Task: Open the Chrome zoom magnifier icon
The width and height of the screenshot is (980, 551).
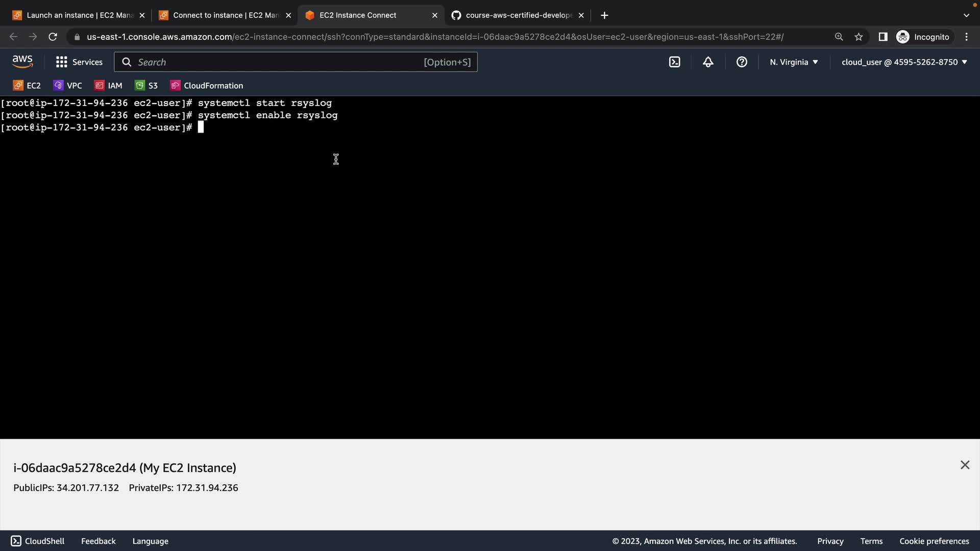Action: click(839, 37)
